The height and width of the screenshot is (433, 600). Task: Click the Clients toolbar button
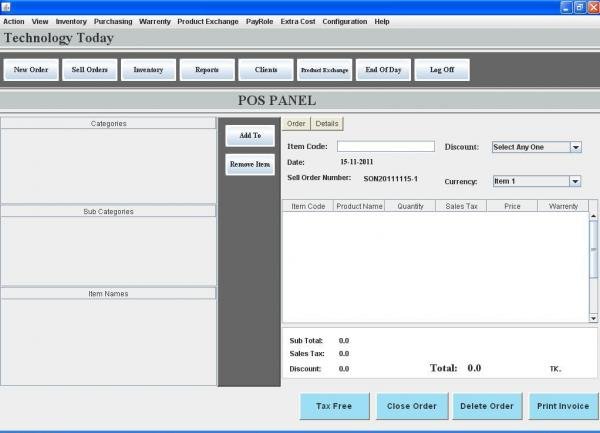point(266,70)
